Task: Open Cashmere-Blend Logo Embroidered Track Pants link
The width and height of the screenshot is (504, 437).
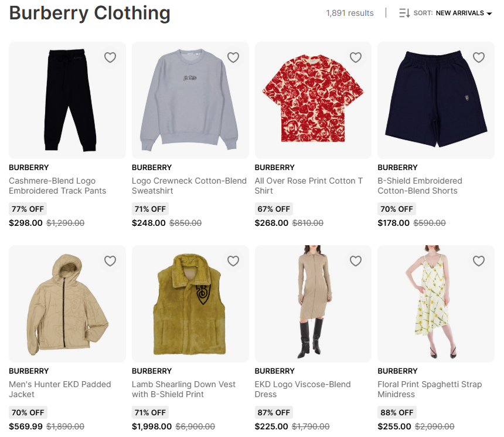Action: [x=57, y=186]
